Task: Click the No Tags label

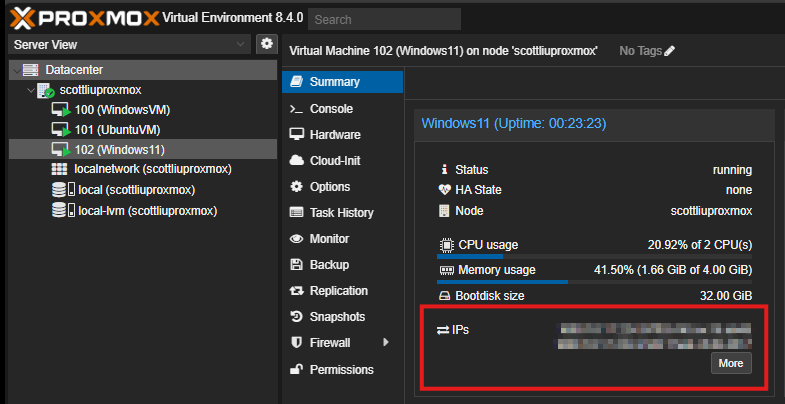Action: pos(640,51)
